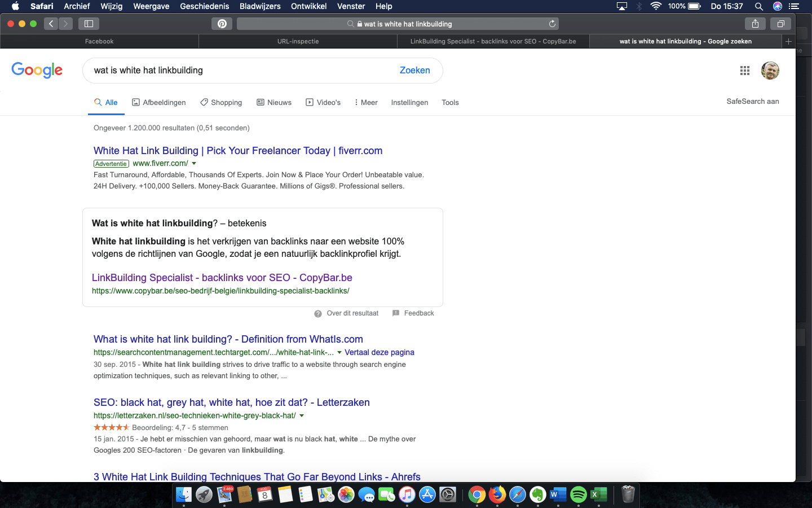Open the Weergave menu
812x508 pixels.
point(151,6)
